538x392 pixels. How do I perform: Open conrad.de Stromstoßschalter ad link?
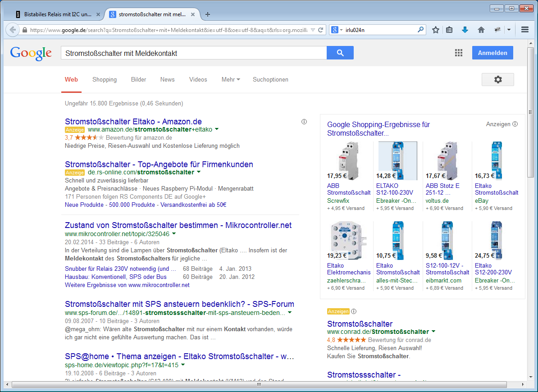tap(360, 324)
